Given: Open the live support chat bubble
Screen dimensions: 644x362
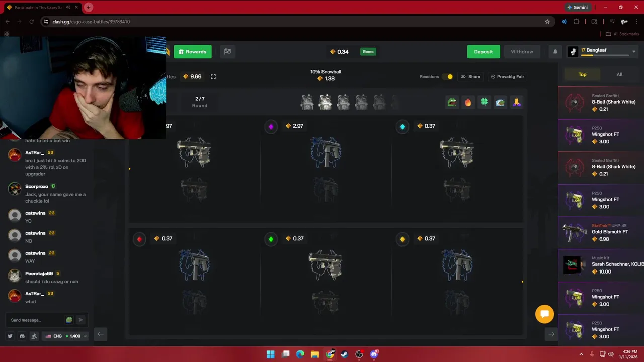Looking at the screenshot, I should pyautogui.click(x=544, y=314).
